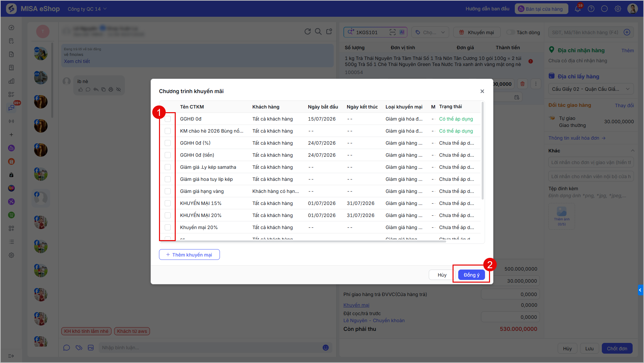Click Thêm khuyến mại button
Viewport: 644px width, 363px height.
tap(189, 255)
